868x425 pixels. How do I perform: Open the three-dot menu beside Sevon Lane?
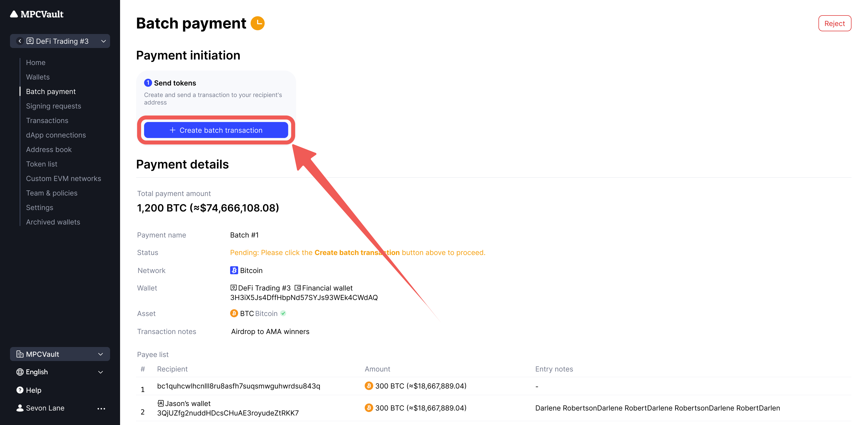coord(101,408)
